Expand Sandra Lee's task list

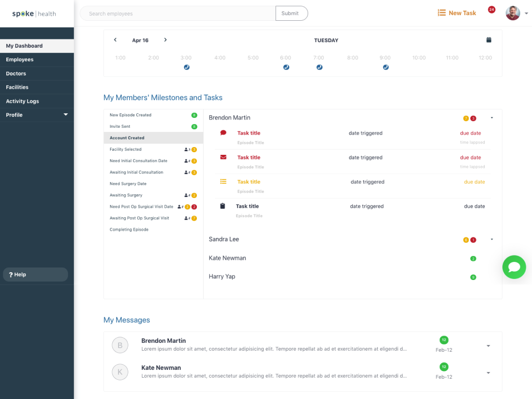[492, 240]
